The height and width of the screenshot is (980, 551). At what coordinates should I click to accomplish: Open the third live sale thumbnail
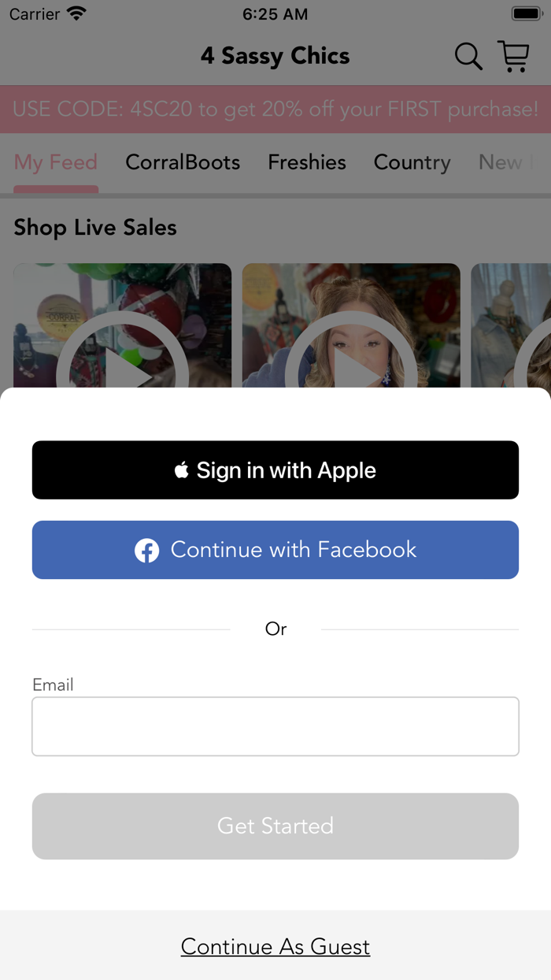[511, 325]
